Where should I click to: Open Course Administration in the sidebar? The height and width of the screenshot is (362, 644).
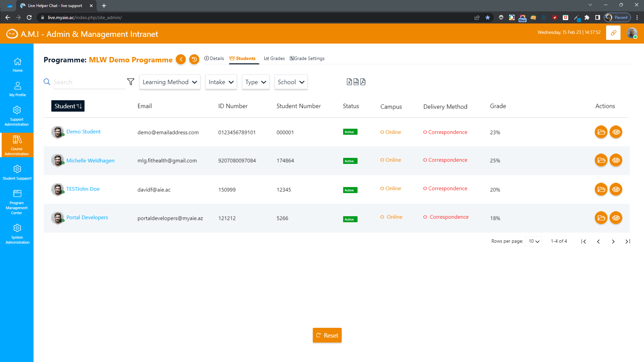17,145
